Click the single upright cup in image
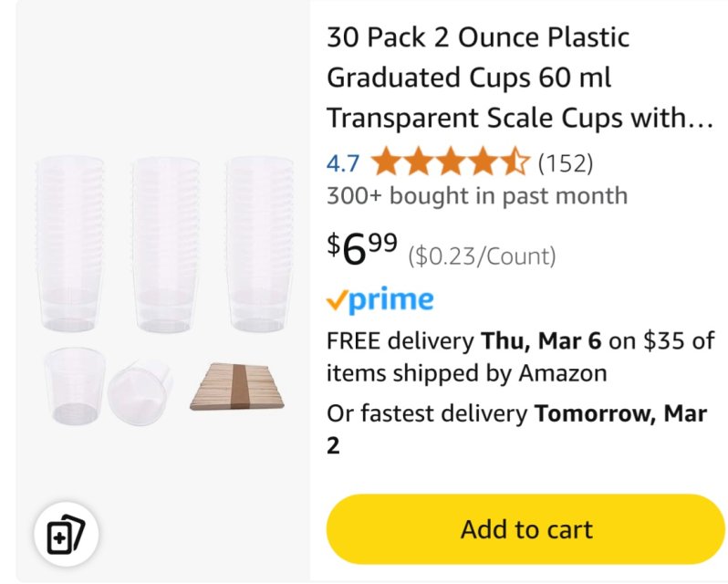 click(x=75, y=386)
